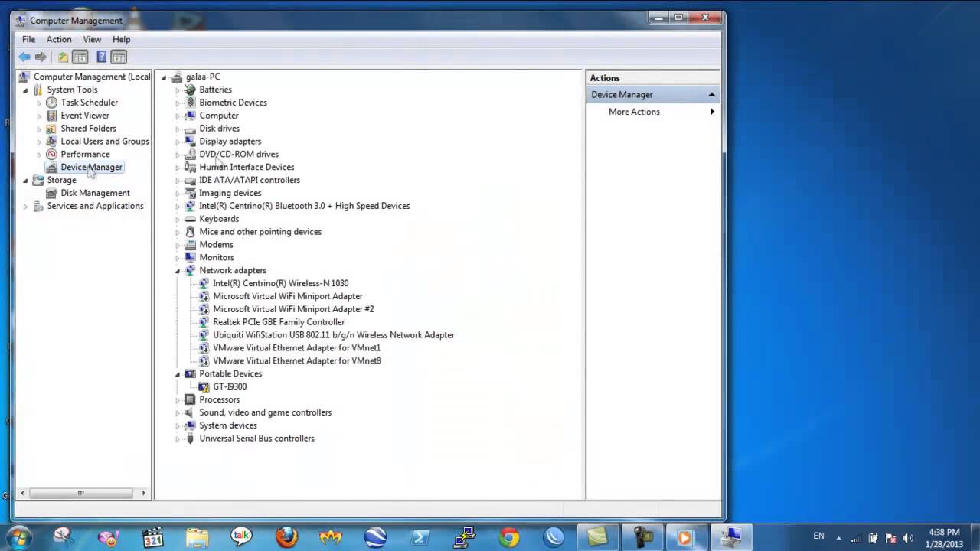Select Microsoft Virtual WiFi Miniport Adapter #2
980x551 pixels.
[x=293, y=309]
